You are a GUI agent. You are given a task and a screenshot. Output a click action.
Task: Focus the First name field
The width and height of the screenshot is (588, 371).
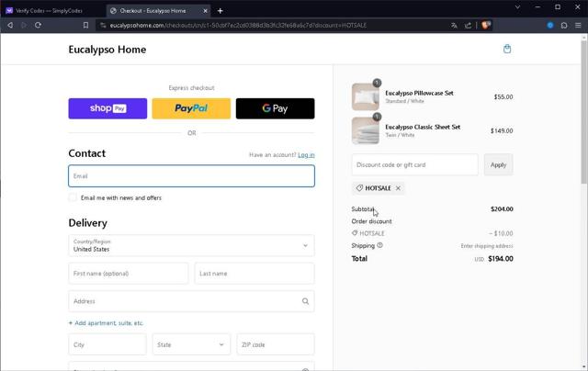click(x=129, y=274)
